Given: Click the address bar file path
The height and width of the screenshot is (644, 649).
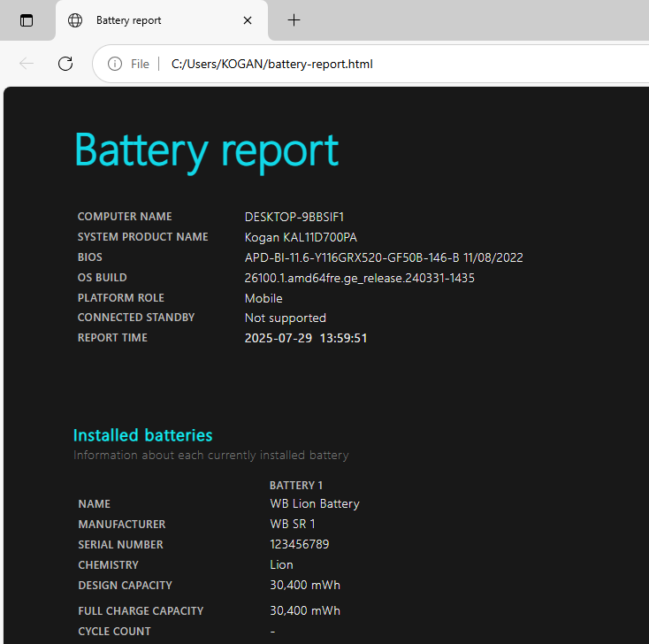Looking at the screenshot, I should pyautogui.click(x=272, y=64).
